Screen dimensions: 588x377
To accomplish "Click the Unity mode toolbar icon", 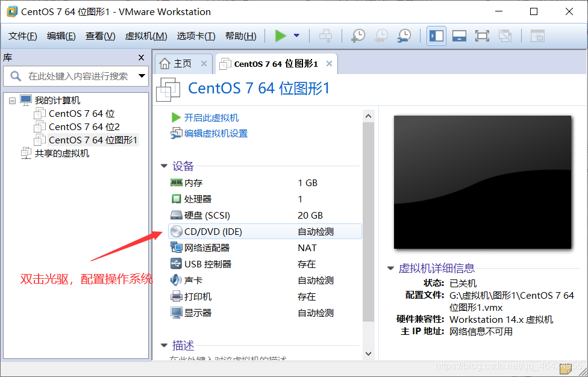I will pos(505,36).
